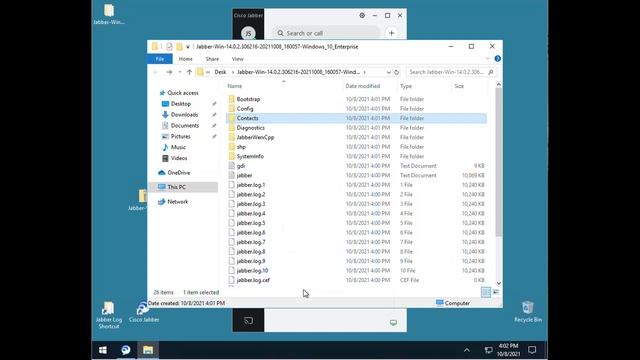This screenshot has width=640, height=360.
Task: Go up one folder level
Action: coord(189,72)
